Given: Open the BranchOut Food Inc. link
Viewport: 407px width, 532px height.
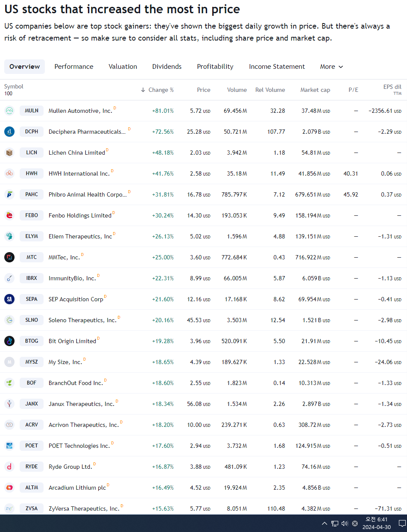Looking at the screenshot, I should 76,383.
